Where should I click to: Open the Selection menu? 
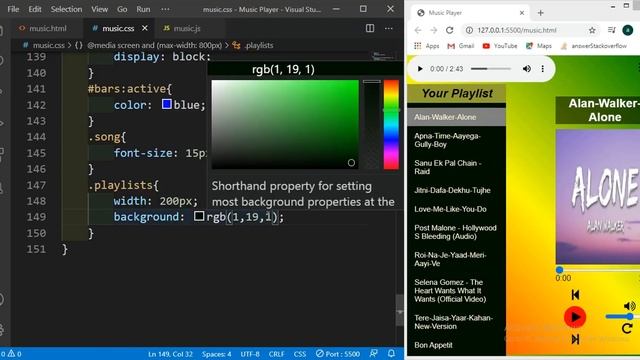point(66,9)
